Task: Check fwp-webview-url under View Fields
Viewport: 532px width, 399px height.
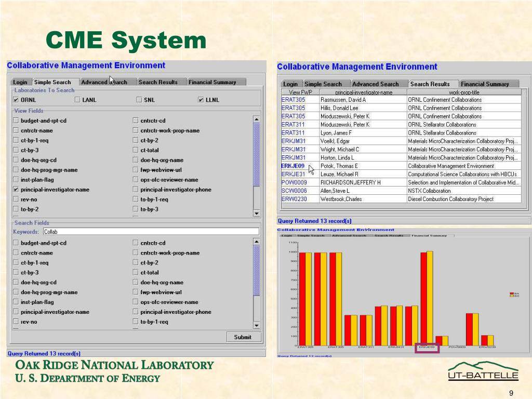Action: 136,170
